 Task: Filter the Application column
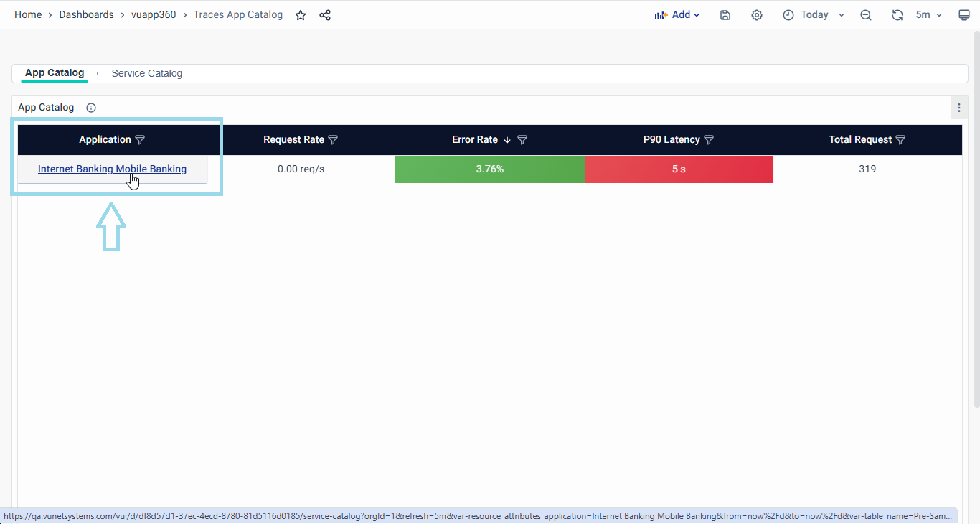click(x=141, y=140)
